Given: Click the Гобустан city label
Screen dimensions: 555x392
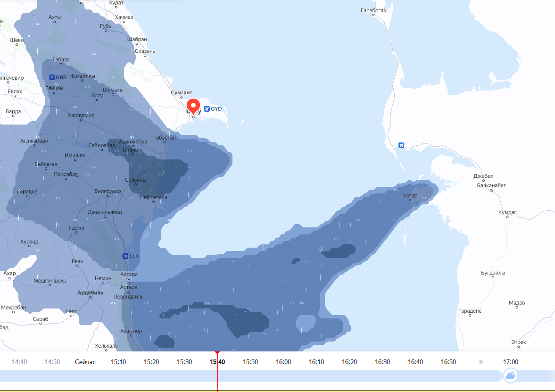Looking at the screenshot, I should point(164,138).
